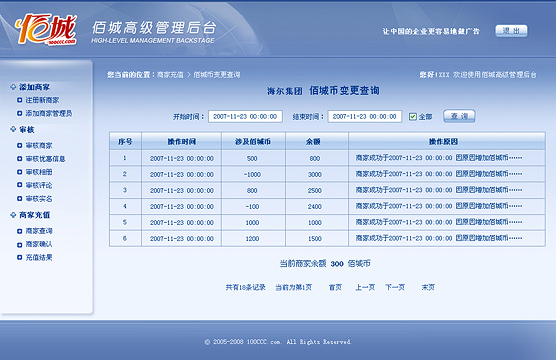Click bullet icon beside 注册新商家
Screen dimensions: 556x360
pos(20,100)
